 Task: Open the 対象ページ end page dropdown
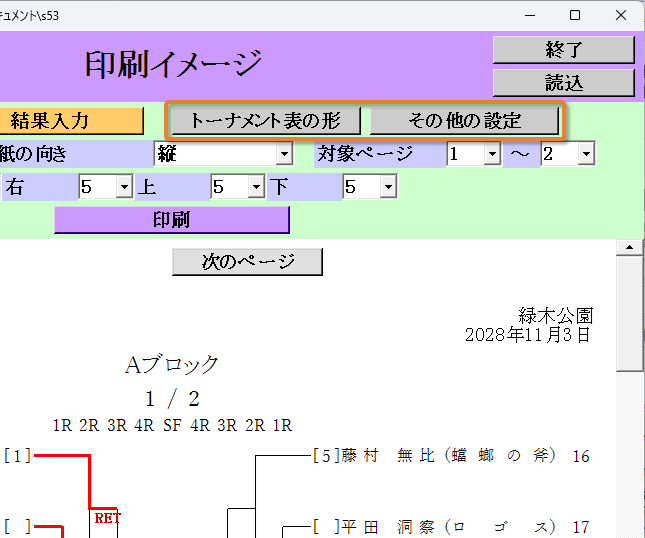point(586,154)
